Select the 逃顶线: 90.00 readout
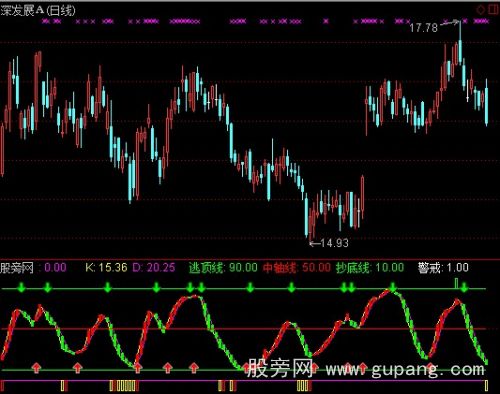500x394 pixels. (223, 267)
